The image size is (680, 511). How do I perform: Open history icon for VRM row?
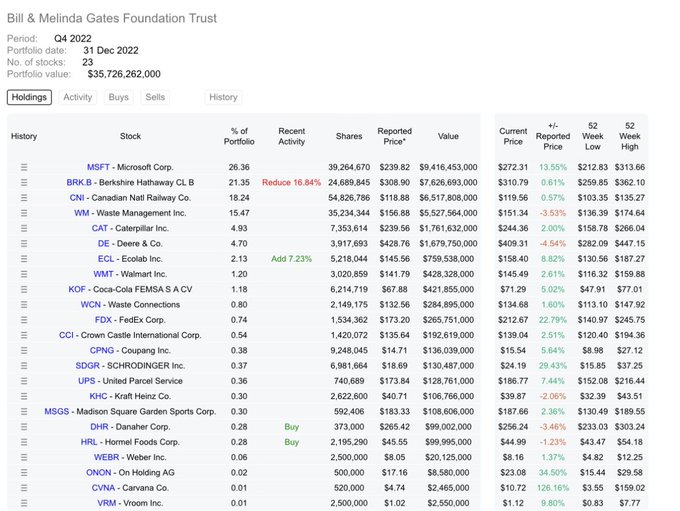[24, 503]
